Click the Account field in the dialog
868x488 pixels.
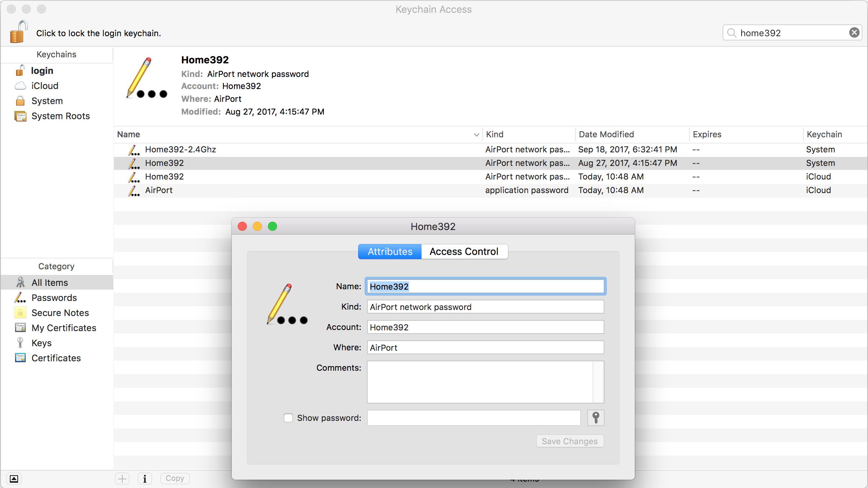485,327
